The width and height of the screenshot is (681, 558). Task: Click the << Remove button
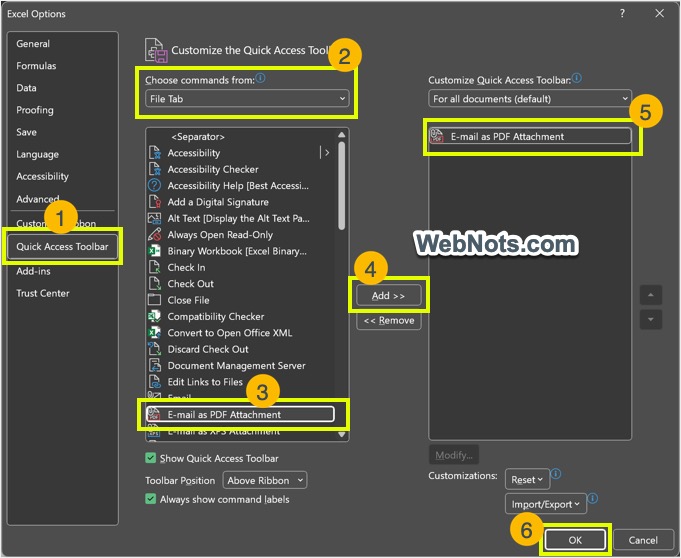click(389, 321)
